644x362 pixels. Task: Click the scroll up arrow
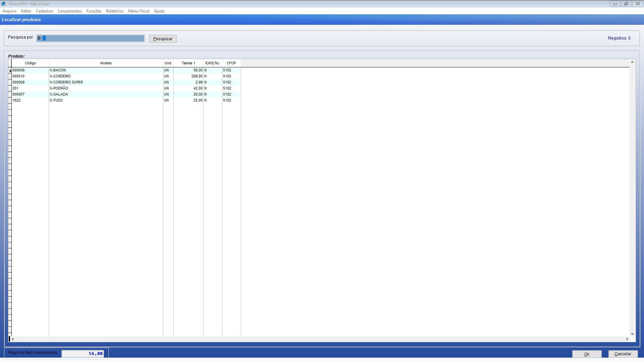pos(632,62)
